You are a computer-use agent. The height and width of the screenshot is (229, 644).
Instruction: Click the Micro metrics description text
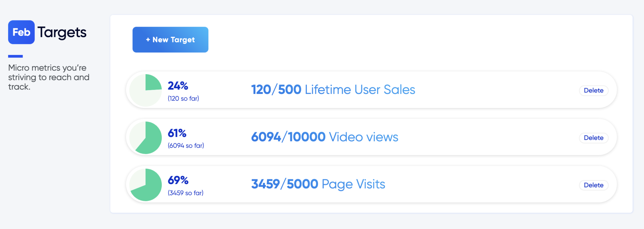[48, 77]
